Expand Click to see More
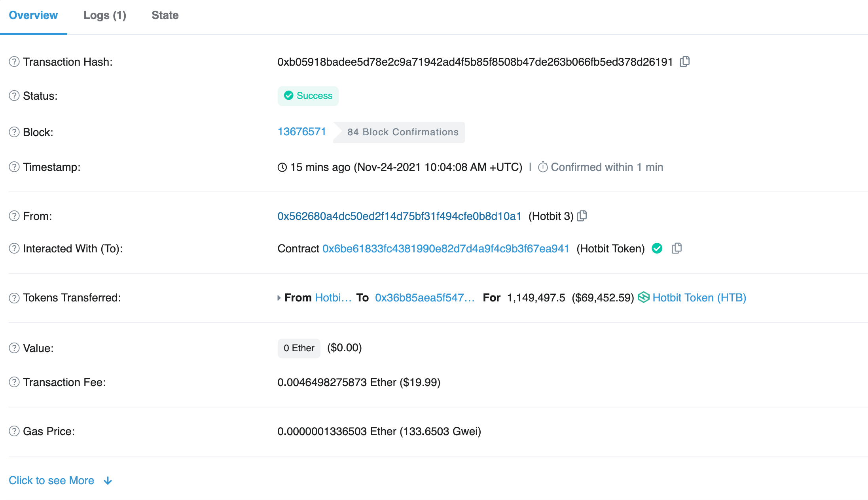The image size is (868, 500). (51, 480)
